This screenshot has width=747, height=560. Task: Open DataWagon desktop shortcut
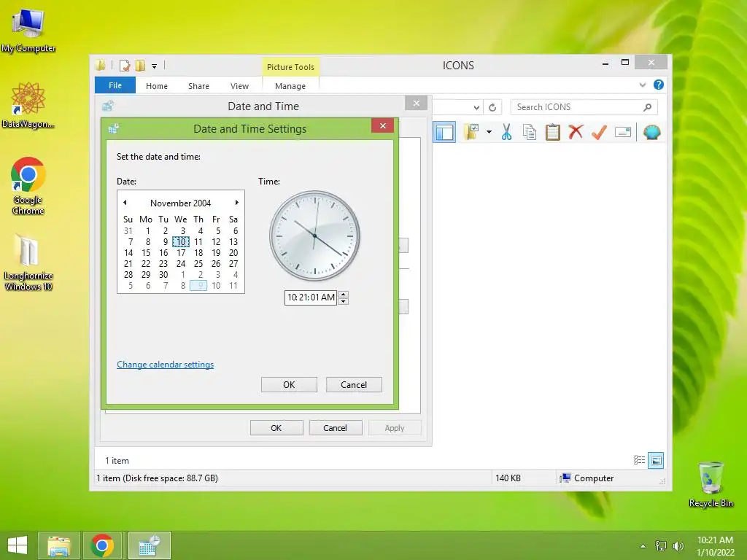point(28,105)
